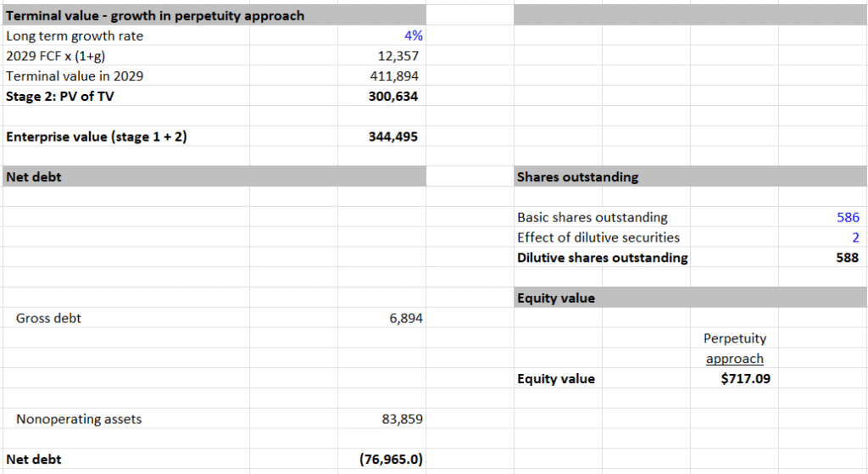Click the Enterprise value 344,495 cell
The image size is (868, 474).
point(382,137)
